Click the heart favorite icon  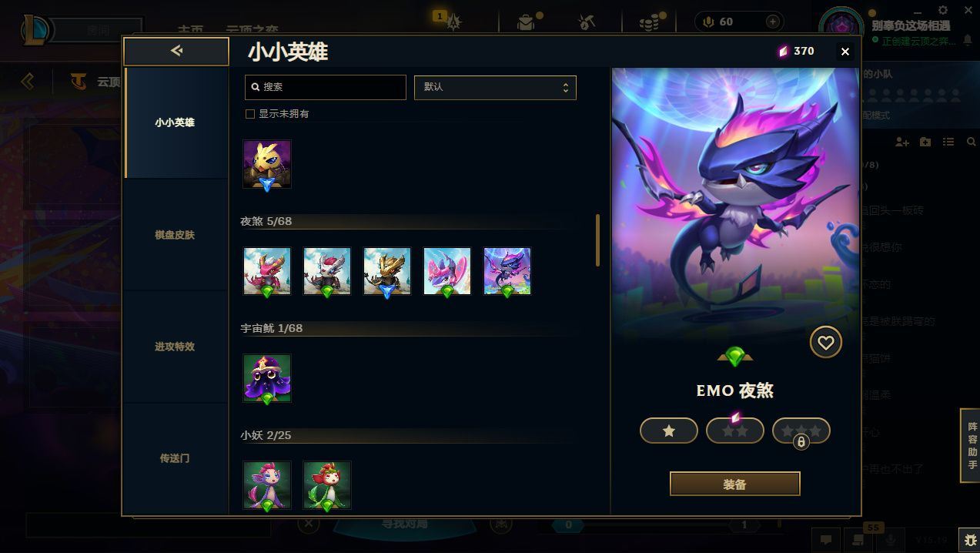tap(825, 342)
